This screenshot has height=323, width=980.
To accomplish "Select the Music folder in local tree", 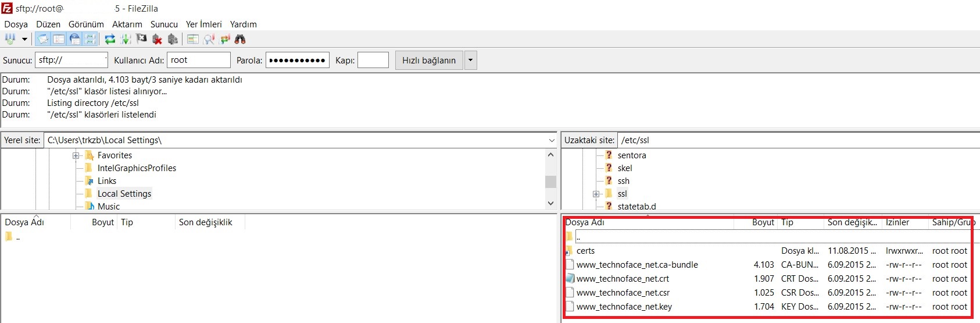I will (x=109, y=206).
